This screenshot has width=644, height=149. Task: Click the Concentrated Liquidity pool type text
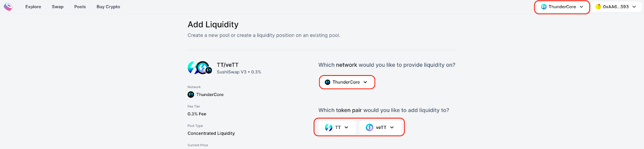(x=211, y=133)
